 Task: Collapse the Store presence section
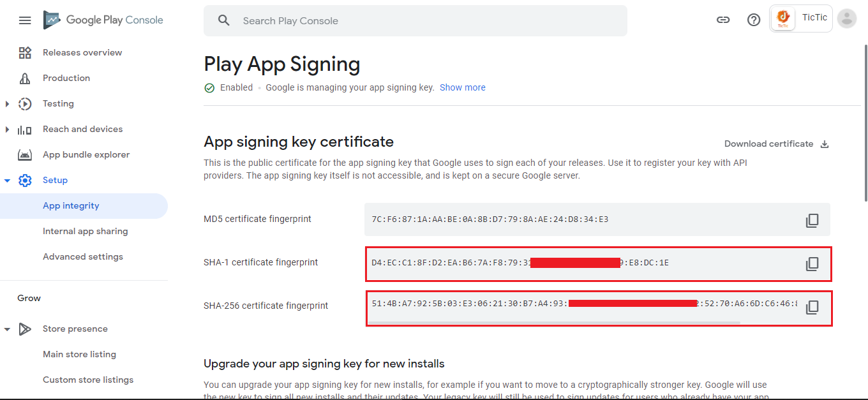(x=8, y=329)
